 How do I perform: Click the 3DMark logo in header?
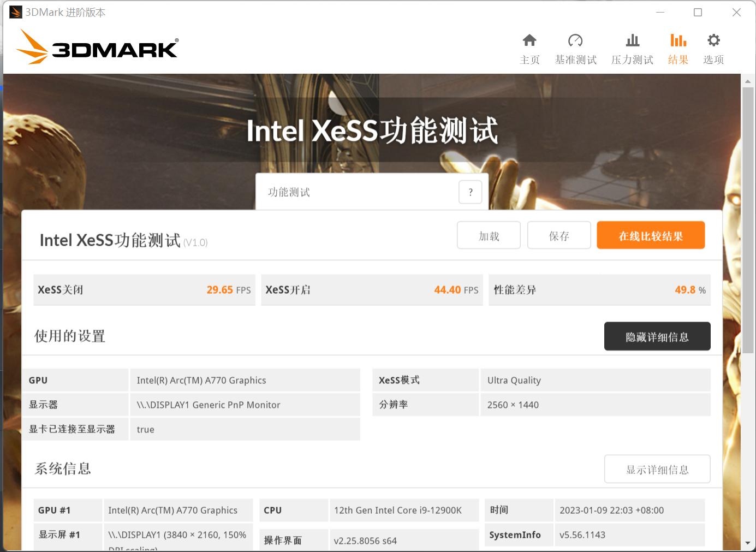pos(97,48)
